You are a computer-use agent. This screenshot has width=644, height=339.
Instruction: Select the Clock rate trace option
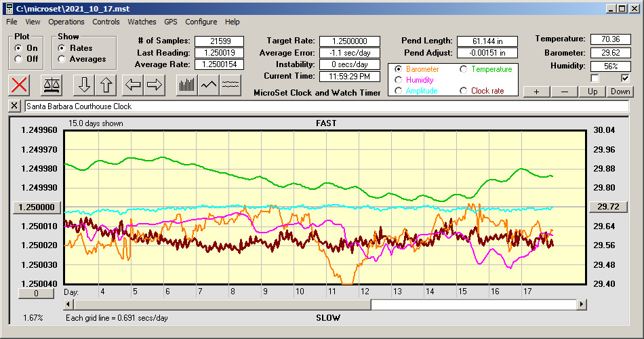click(463, 91)
